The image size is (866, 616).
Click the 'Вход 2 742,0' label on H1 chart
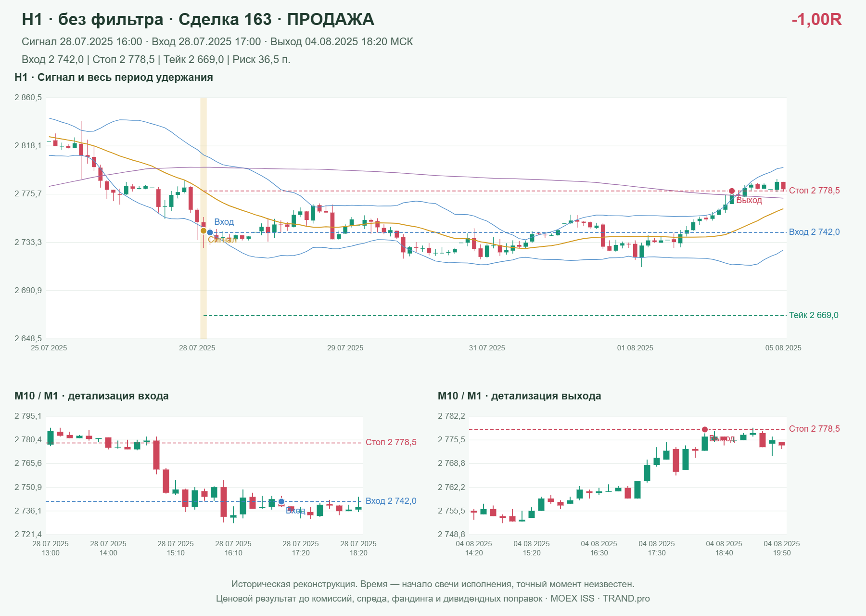tap(815, 232)
